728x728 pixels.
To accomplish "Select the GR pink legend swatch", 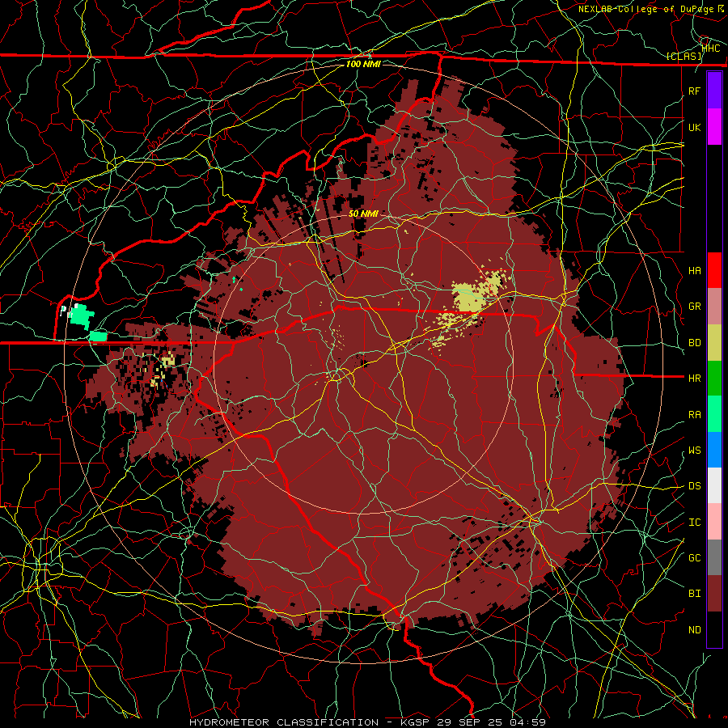I will coord(714,307).
